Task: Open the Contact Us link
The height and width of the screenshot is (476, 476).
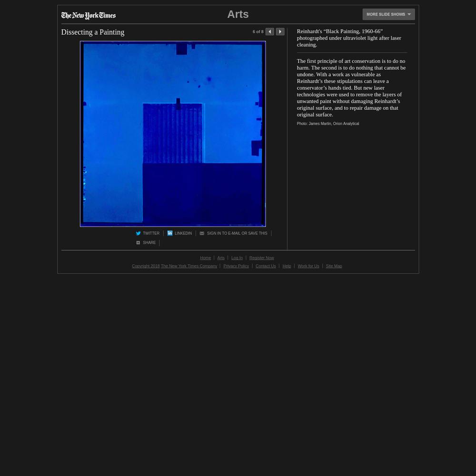Action: [266, 266]
